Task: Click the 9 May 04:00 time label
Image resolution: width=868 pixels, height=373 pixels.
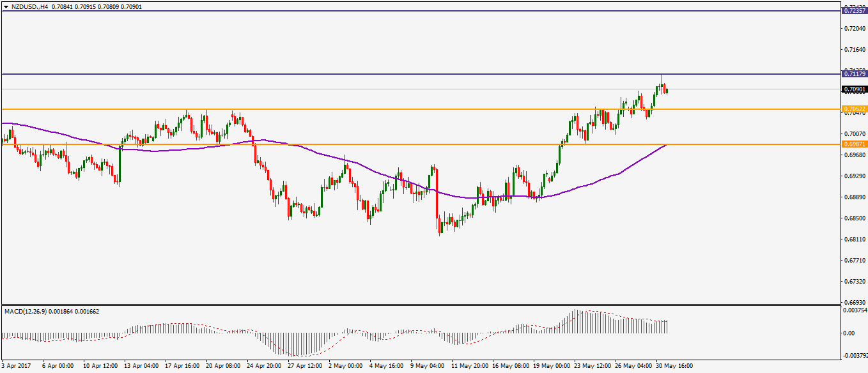Action: coord(428,366)
